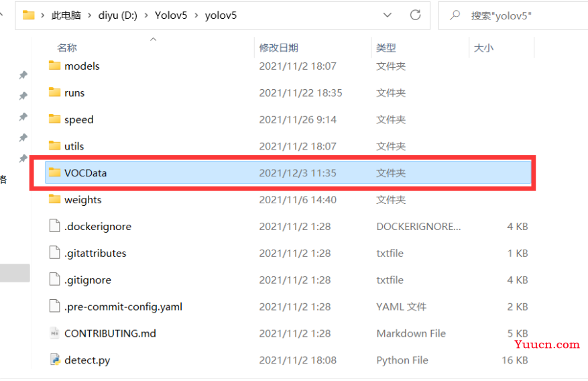Select the speed folder name
588x381 pixels.
tap(78, 119)
